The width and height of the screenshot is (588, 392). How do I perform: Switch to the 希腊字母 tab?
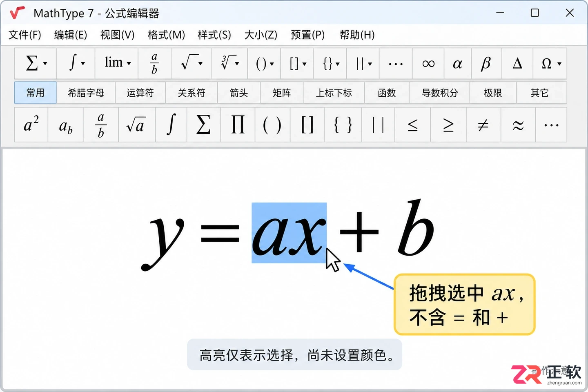coord(86,93)
